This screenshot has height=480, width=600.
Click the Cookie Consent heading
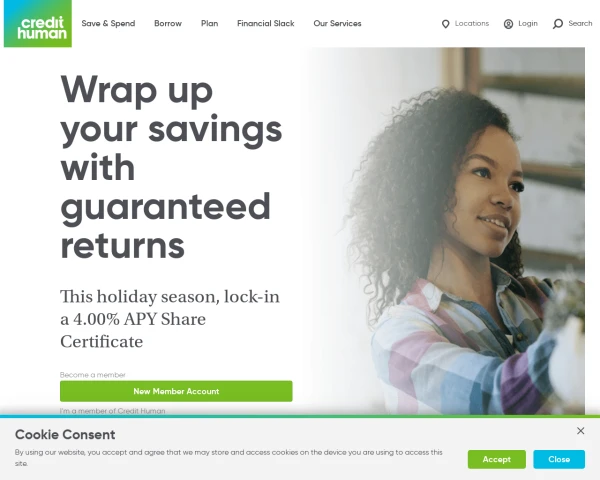(x=65, y=434)
